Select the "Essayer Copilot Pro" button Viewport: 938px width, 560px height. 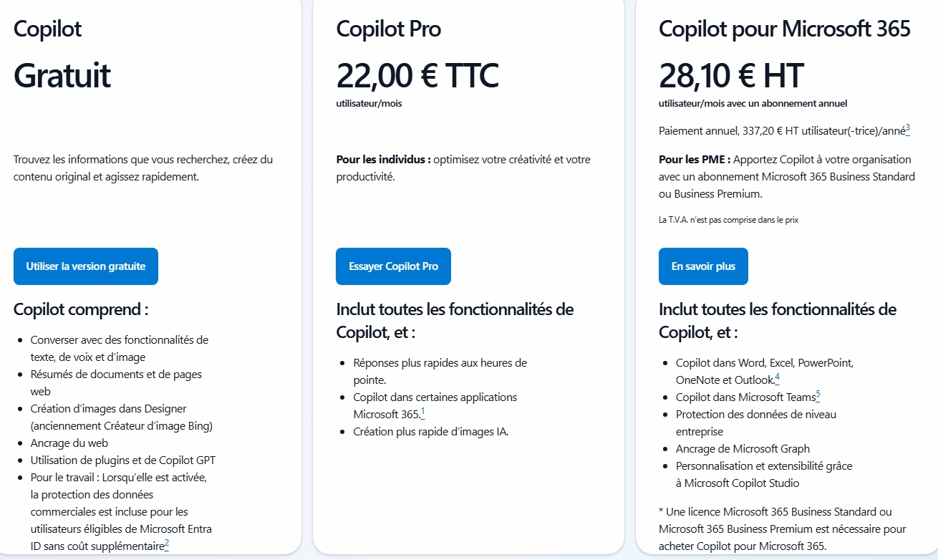click(x=393, y=266)
